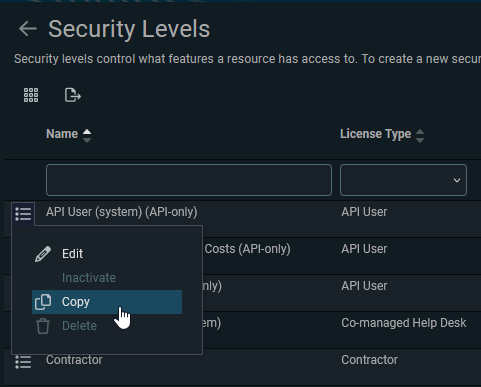Select the Contractor security level name
Viewport: 481px width, 387px height.
click(x=74, y=360)
